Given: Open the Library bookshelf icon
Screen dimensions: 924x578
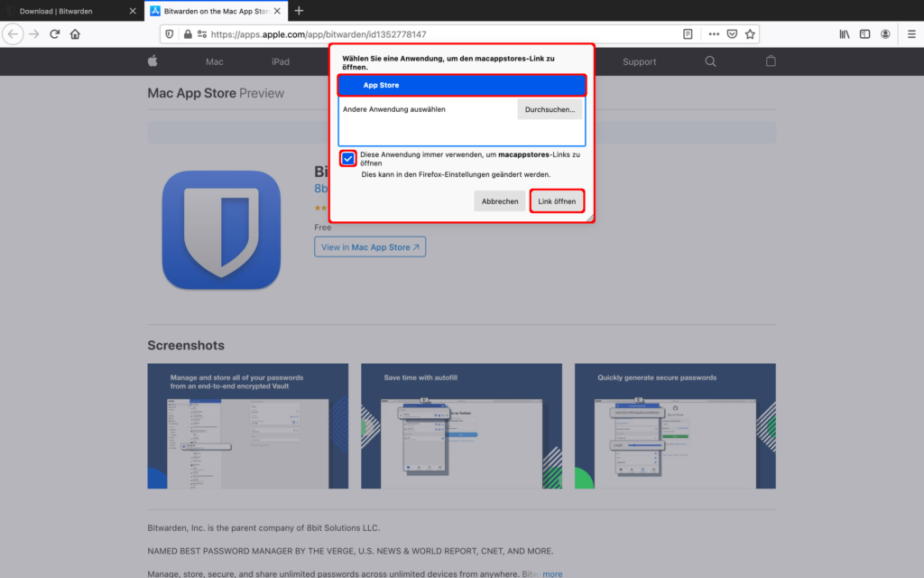Looking at the screenshot, I should coord(845,34).
